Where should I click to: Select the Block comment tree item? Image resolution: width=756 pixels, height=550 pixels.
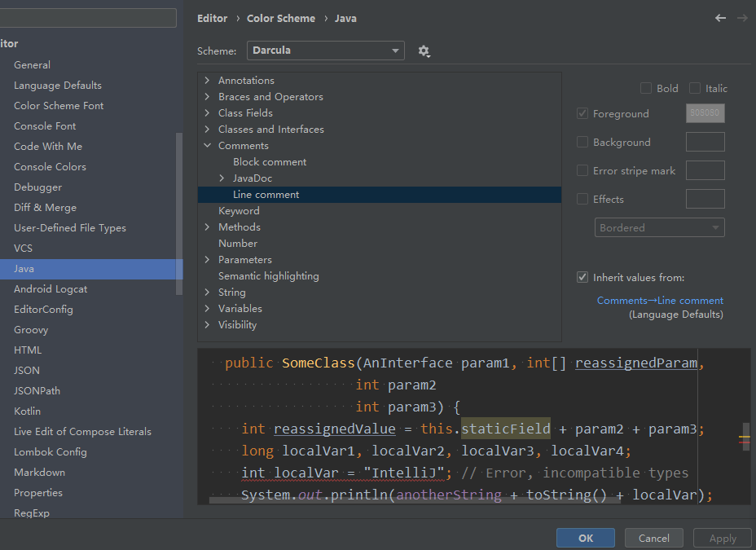pyautogui.click(x=270, y=161)
